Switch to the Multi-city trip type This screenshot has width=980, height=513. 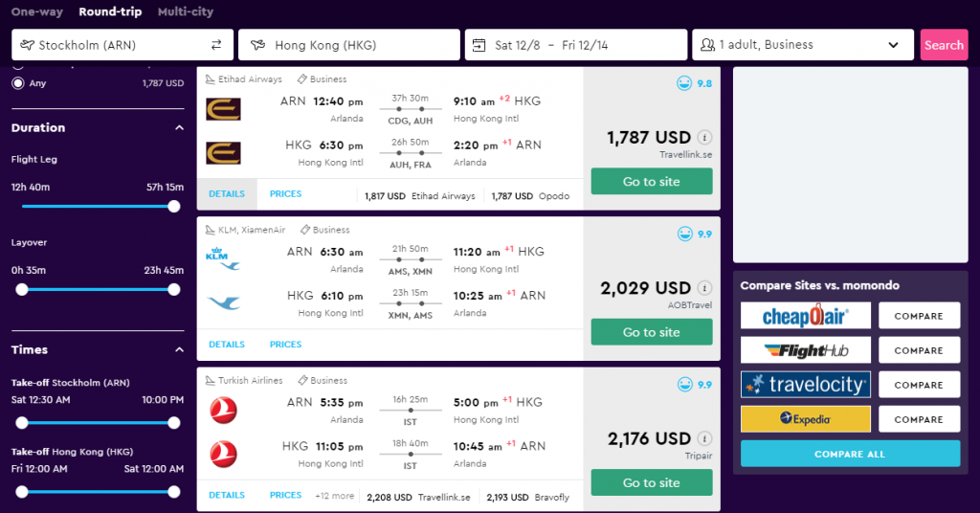tap(186, 11)
